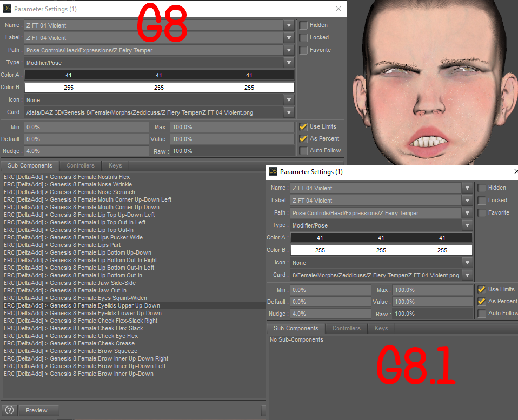Click the Preview... button

click(39, 410)
